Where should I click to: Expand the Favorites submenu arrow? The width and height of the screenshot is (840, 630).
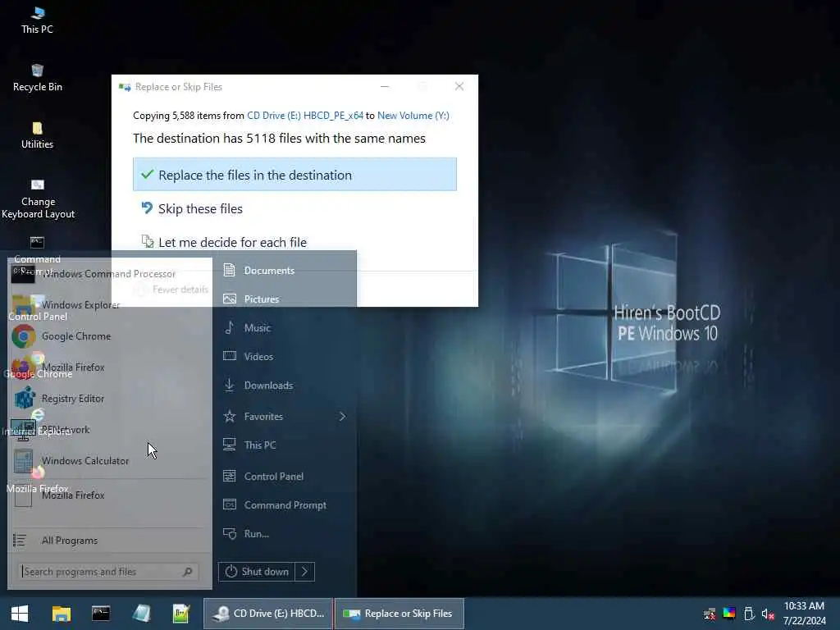(x=342, y=416)
